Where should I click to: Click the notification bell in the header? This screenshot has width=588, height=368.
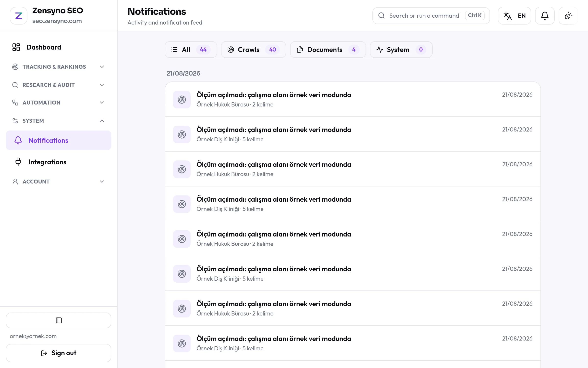(545, 16)
